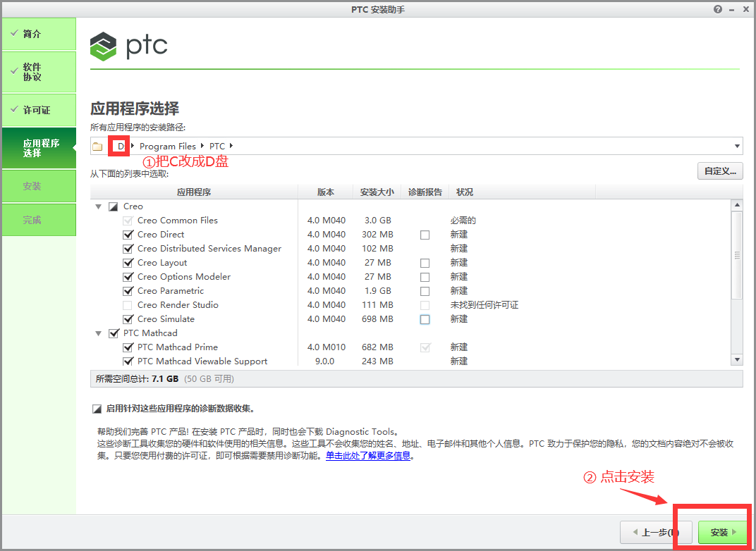Image resolution: width=756 pixels, height=551 pixels.
Task: Click the Program Files path segment
Action: [167, 146]
